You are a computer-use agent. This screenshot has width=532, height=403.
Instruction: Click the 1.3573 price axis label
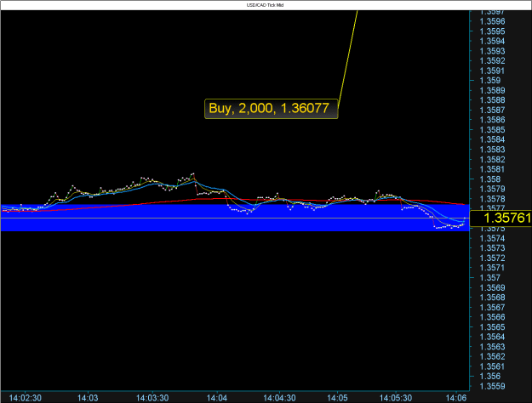click(492, 248)
